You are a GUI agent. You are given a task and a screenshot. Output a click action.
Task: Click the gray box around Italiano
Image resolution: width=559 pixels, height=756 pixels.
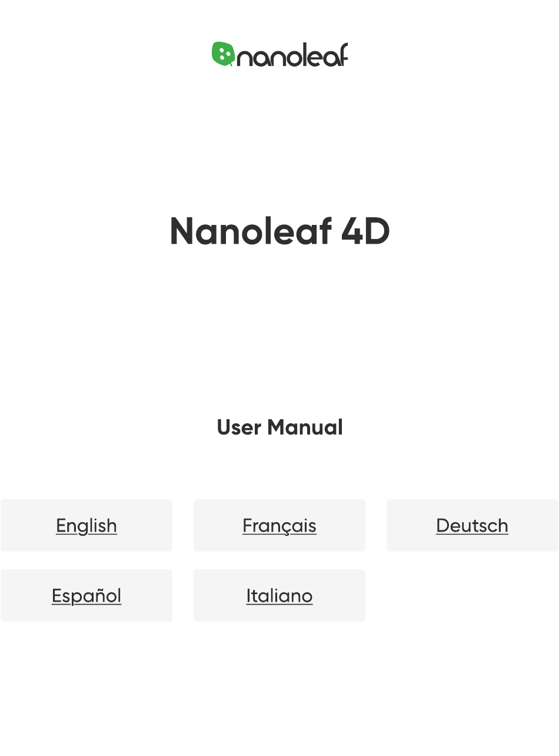[279, 595]
